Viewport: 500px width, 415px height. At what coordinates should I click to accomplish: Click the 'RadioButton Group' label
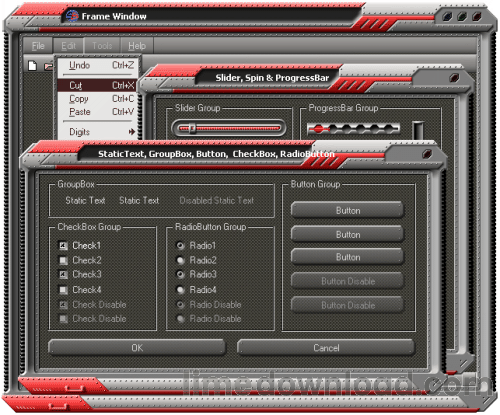pyautogui.click(x=211, y=227)
